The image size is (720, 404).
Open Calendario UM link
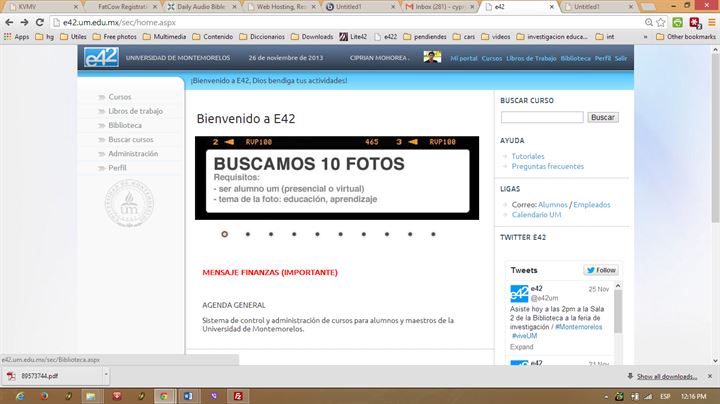pyautogui.click(x=536, y=214)
